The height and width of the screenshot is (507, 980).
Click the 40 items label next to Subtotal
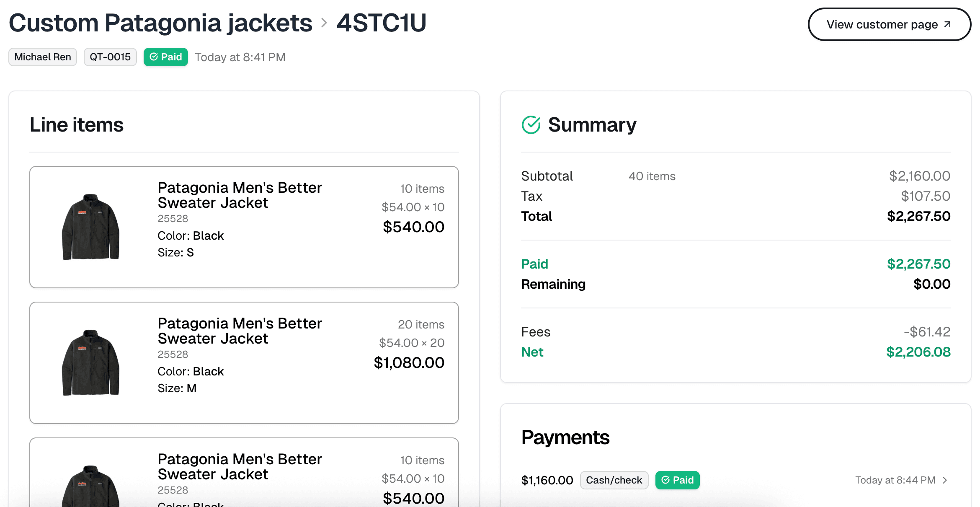click(x=652, y=176)
